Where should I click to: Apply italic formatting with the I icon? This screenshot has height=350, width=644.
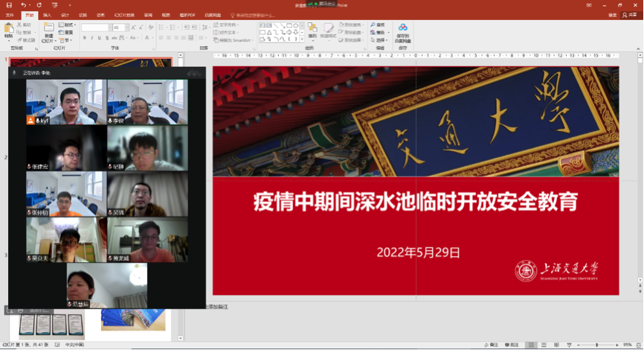click(91, 38)
